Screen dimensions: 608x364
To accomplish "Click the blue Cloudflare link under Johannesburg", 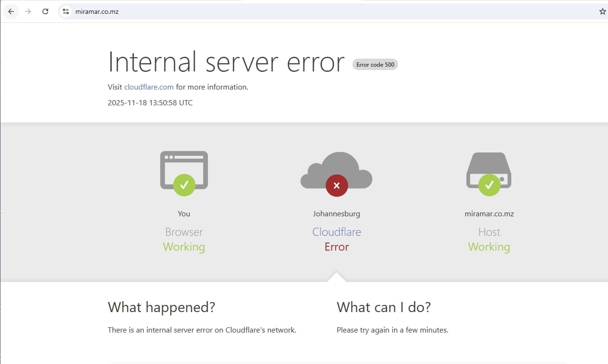I will coord(337,232).
